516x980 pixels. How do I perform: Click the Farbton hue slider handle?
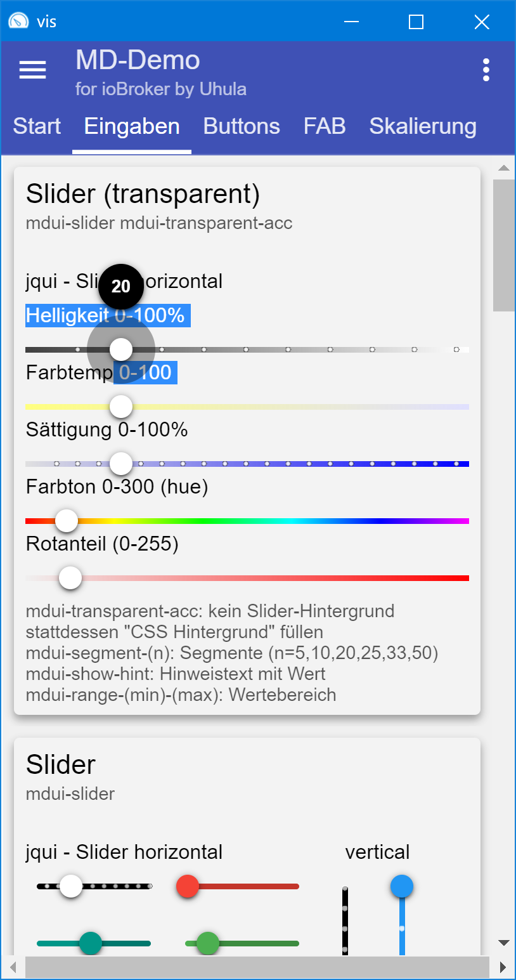(x=67, y=520)
